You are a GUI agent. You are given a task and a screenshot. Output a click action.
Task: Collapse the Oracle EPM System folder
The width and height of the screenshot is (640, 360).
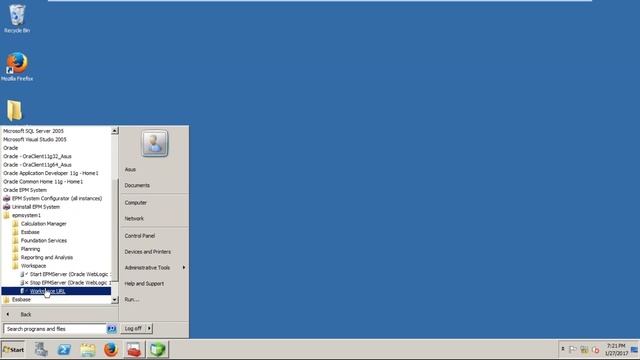[x=25, y=190]
